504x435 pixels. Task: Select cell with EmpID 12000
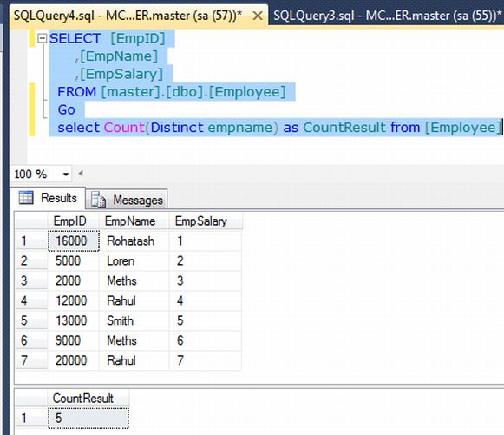74,300
